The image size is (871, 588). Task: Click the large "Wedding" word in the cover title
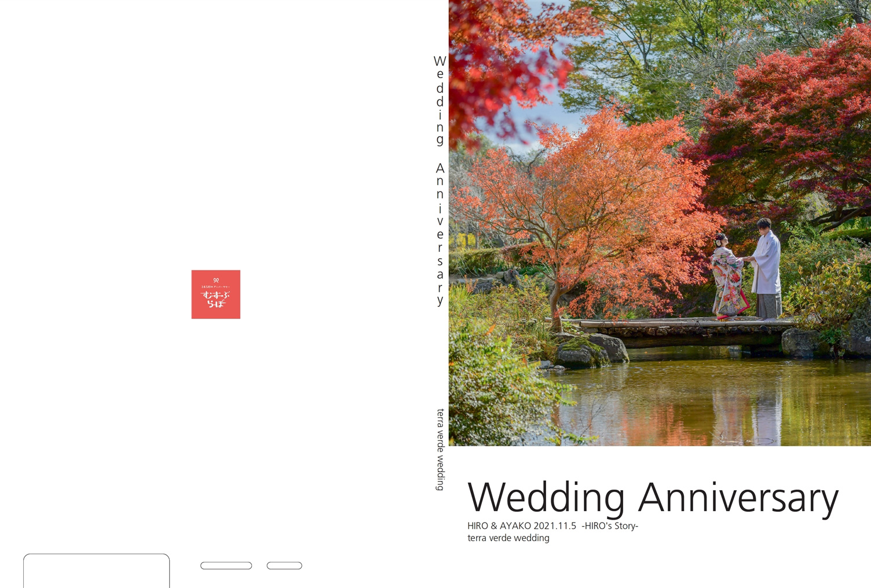coord(547,497)
